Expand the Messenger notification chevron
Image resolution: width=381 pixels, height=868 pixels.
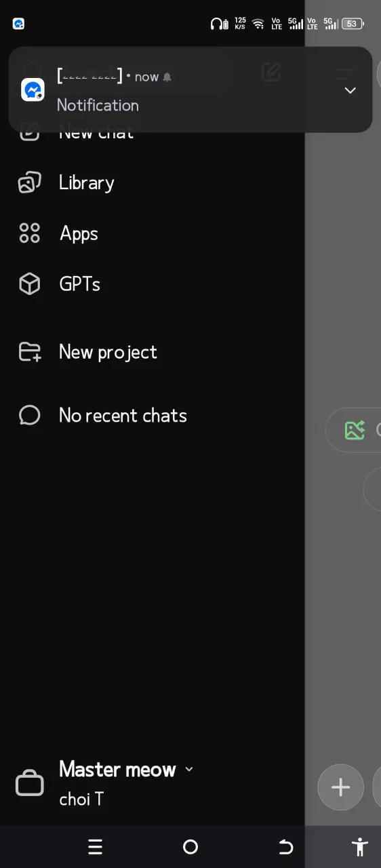(x=350, y=90)
